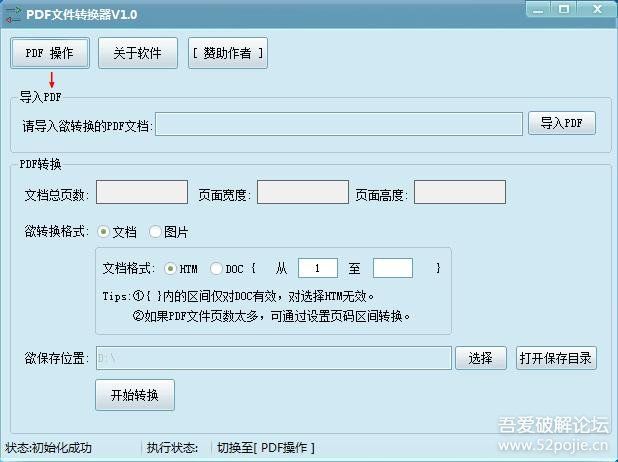
Task: Click the 文档格式 label
Action: (129, 268)
